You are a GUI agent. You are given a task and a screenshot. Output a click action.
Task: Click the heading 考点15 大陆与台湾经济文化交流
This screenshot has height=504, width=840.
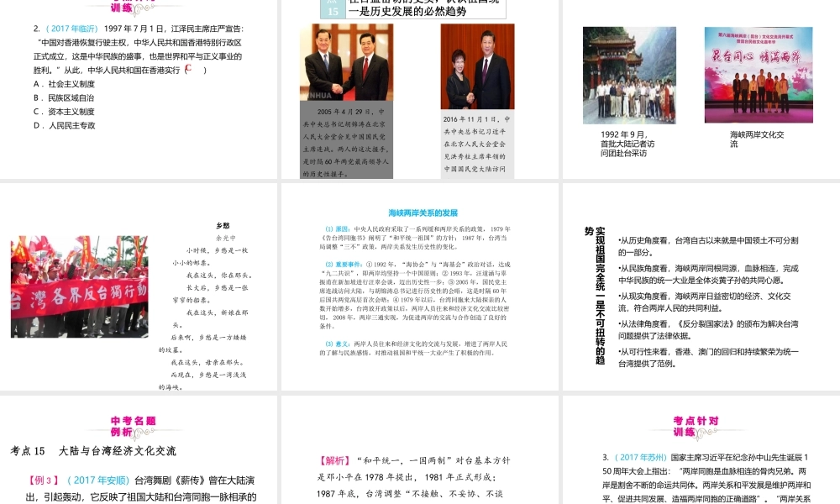[x=93, y=451]
